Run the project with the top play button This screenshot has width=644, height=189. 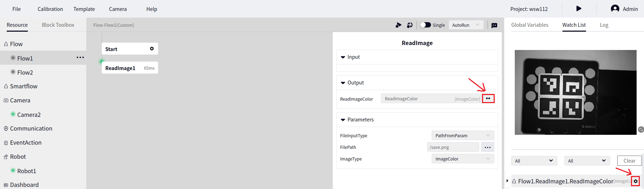click(579, 8)
